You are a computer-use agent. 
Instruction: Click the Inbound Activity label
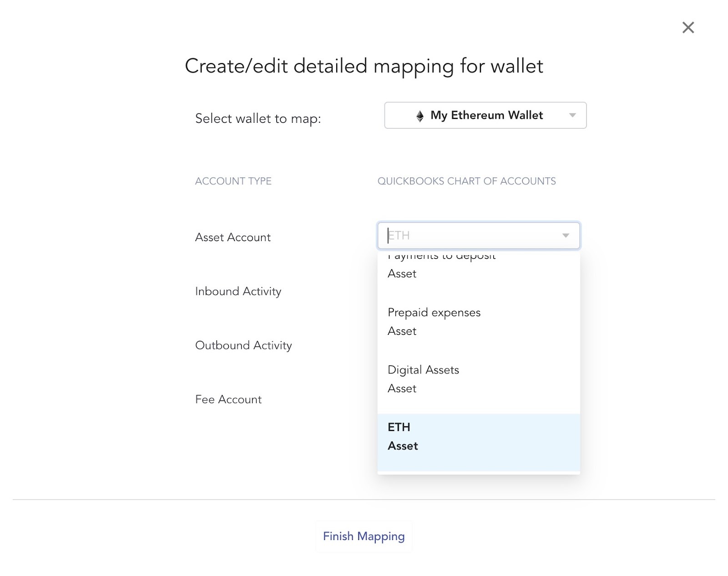(x=238, y=292)
